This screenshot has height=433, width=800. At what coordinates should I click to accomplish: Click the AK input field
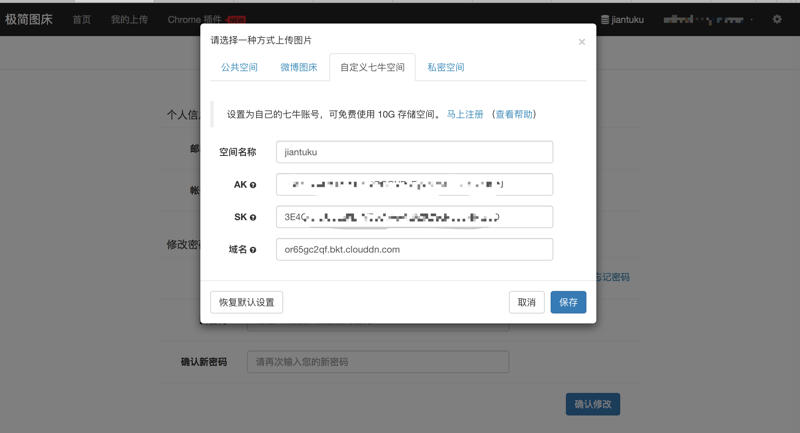(x=414, y=185)
